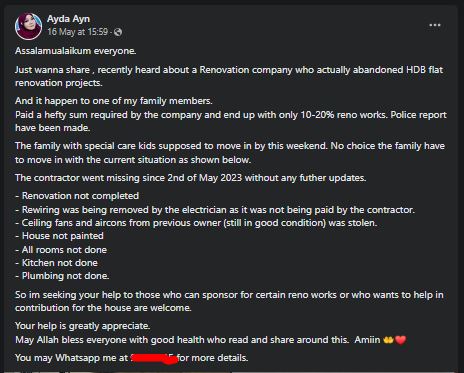Click the Assalamualaikum everyone greeting text
This screenshot has height=373, width=464.
(x=76, y=51)
